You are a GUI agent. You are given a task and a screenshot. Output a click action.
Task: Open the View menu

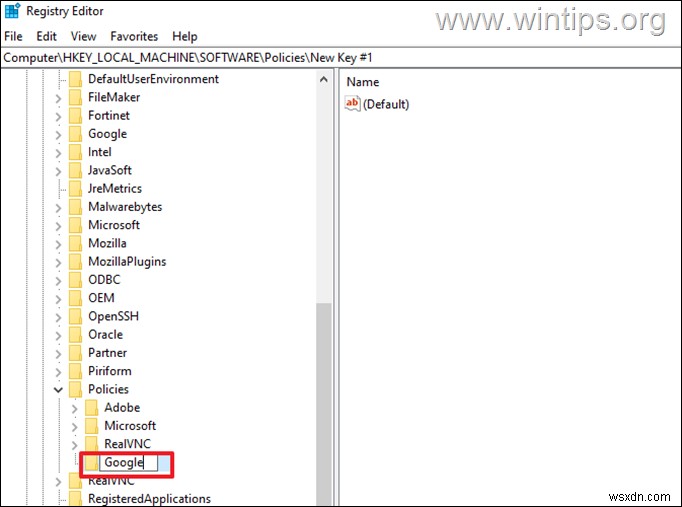pyautogui.click(x=83, y=37)
